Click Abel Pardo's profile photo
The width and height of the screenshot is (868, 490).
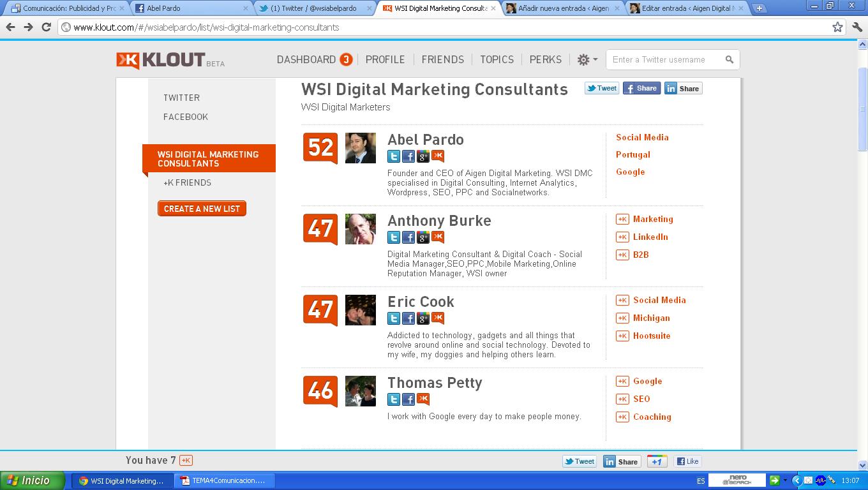[x=361, y=148]
